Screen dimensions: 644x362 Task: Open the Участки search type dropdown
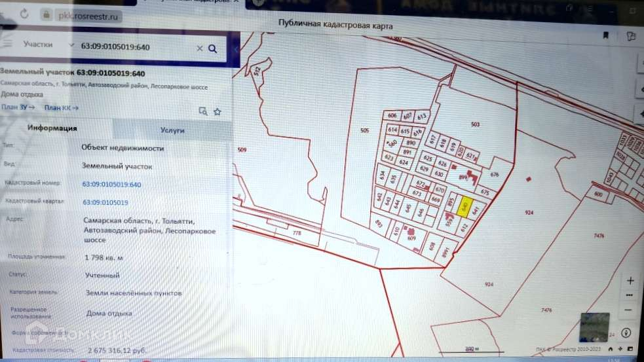48,45
